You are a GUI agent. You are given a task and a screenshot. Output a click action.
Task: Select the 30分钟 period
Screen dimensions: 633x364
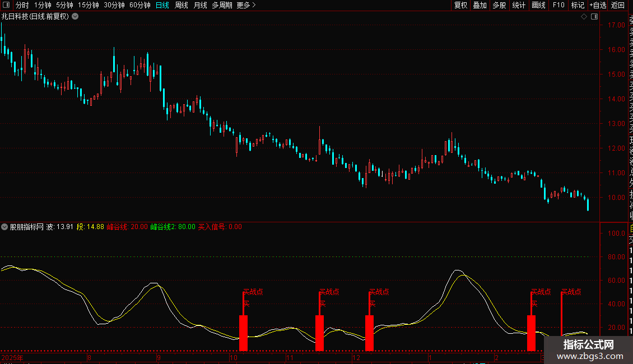pos(114,5)
